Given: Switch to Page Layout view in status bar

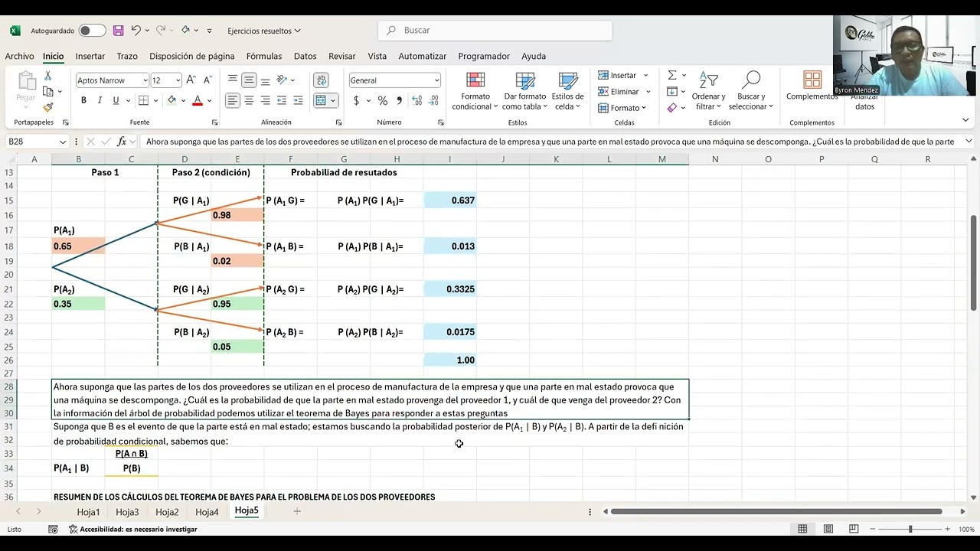Looking at the screenshot, I should tap(828, 529).
